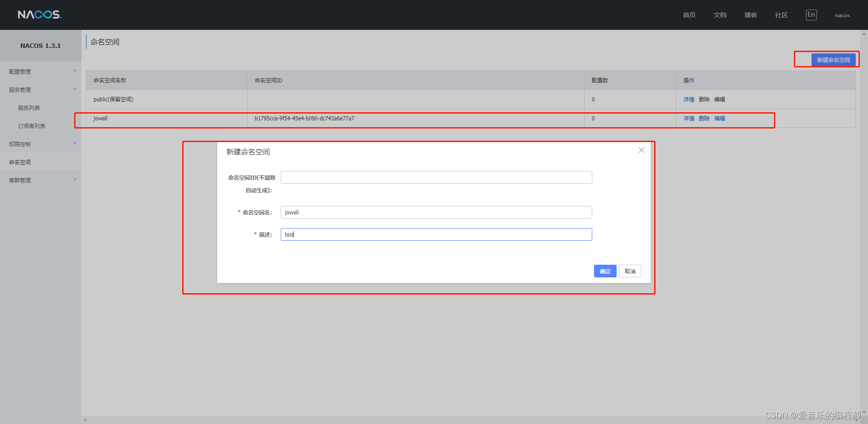This screenshot has height=424, width=868.
Task: Open the nacos user menu
Action: tap(842, 15)
